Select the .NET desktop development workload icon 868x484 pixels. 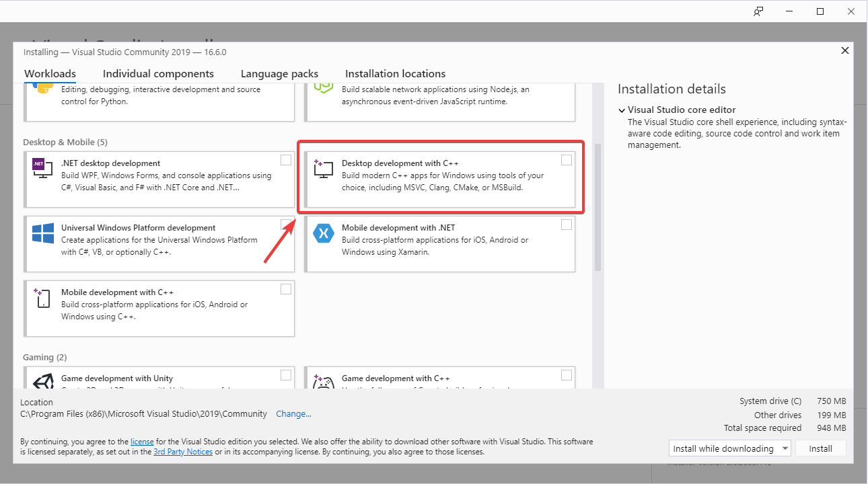click(x=42, y=169)
